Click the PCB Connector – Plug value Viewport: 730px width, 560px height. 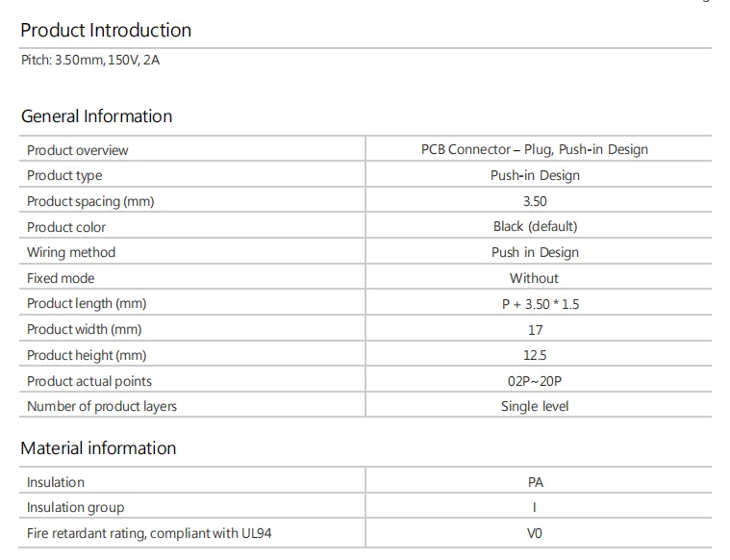[534, 149]
